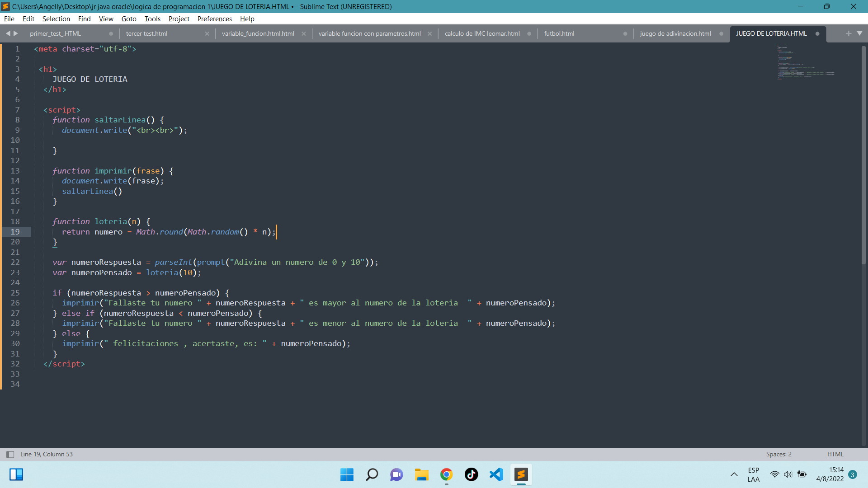Screen dimensions: 868x488
Task: Click the minimap code preview
Action: 806,62
